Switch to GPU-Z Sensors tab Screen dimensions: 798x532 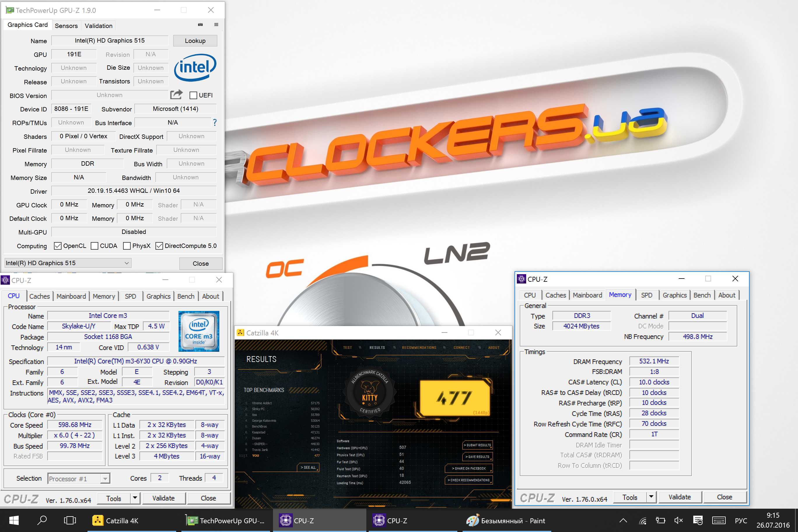pyautogui.click(x=66, y=26)
